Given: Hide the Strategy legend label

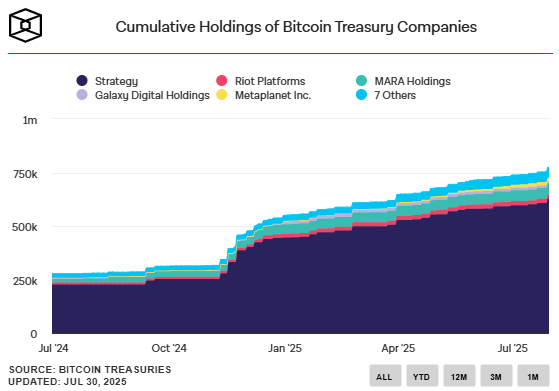Looking at the screenshot, I should [x=116, y=81].
